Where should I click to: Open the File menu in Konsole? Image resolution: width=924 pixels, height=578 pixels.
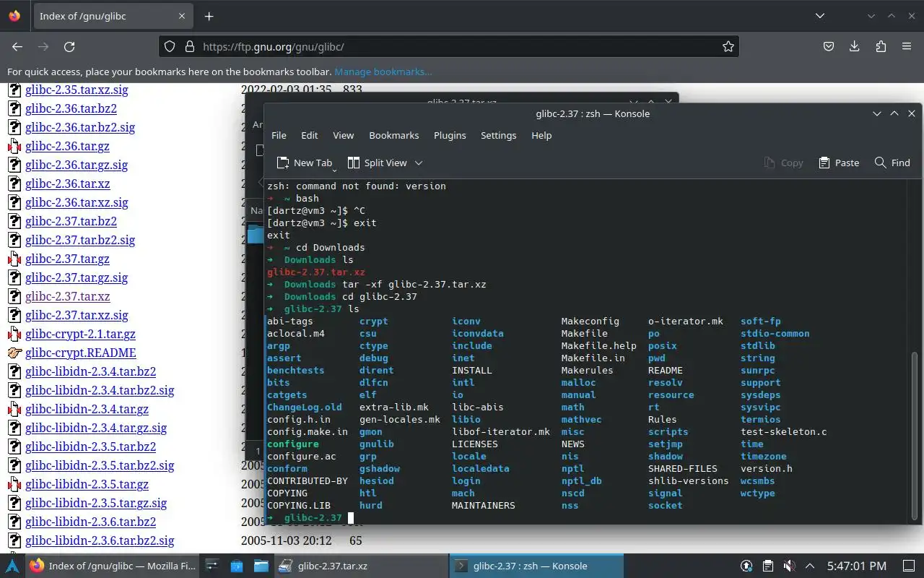pyautogui.click(x=279, y=135)
